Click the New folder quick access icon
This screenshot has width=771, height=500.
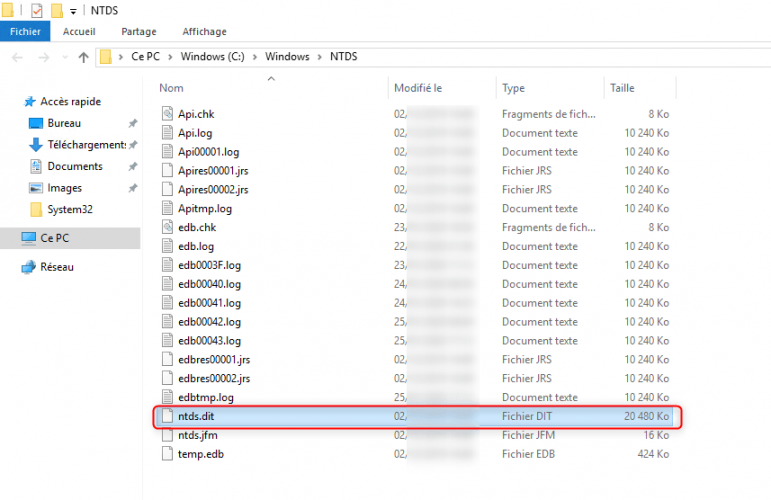click(x=57, y=10)
